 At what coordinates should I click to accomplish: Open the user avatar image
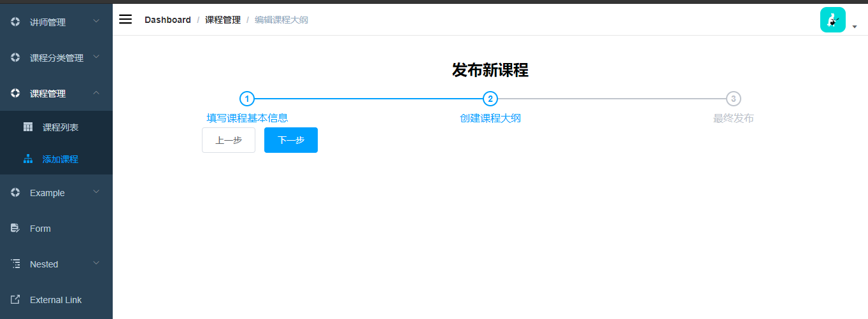(832, 20)
